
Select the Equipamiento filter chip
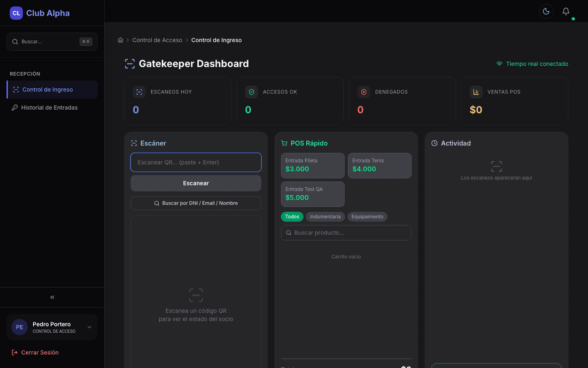click(x=367, y=217)
